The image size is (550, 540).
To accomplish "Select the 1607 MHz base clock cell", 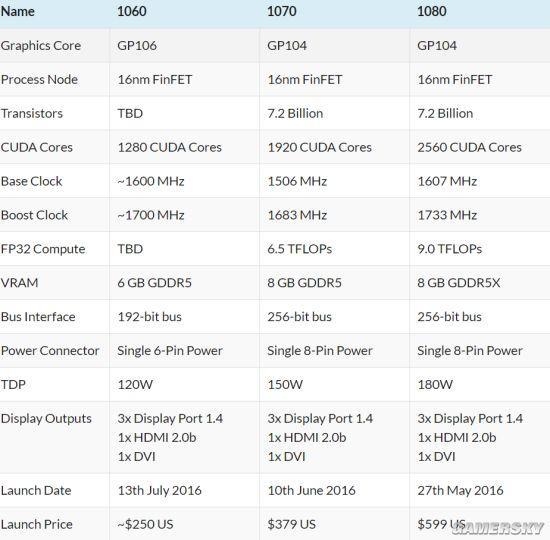I will pos(447,181).
